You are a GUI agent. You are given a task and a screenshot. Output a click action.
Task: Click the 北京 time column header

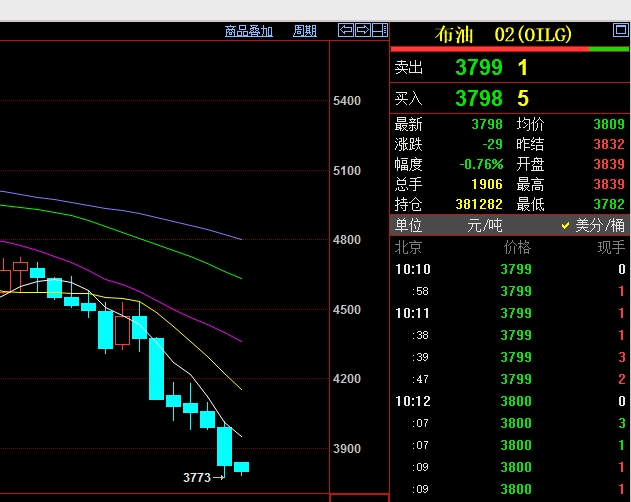[408, 248]
